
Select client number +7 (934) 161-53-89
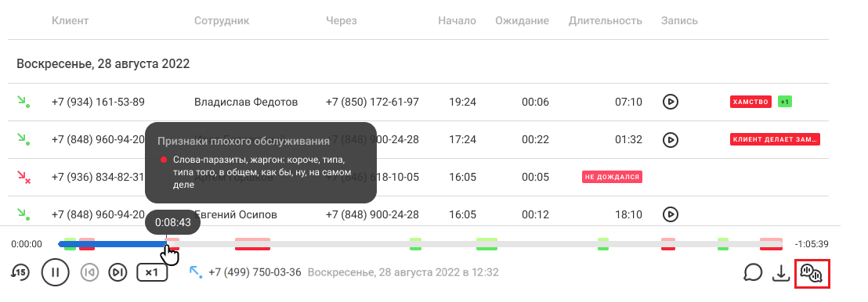click(x=98, y=102)
